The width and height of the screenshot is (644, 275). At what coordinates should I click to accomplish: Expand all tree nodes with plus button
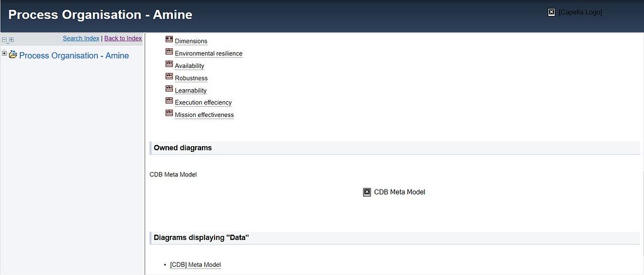pyautogui.click(x=11, y=40)
